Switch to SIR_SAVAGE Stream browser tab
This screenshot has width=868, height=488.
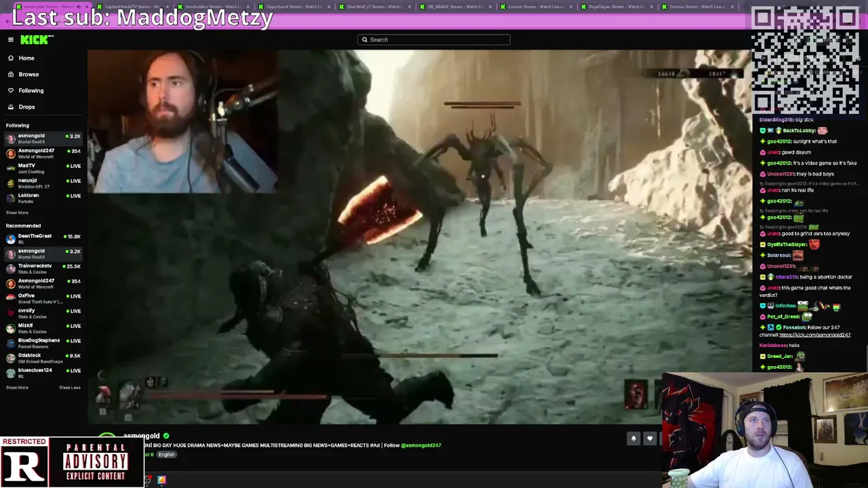click(456, 7)
